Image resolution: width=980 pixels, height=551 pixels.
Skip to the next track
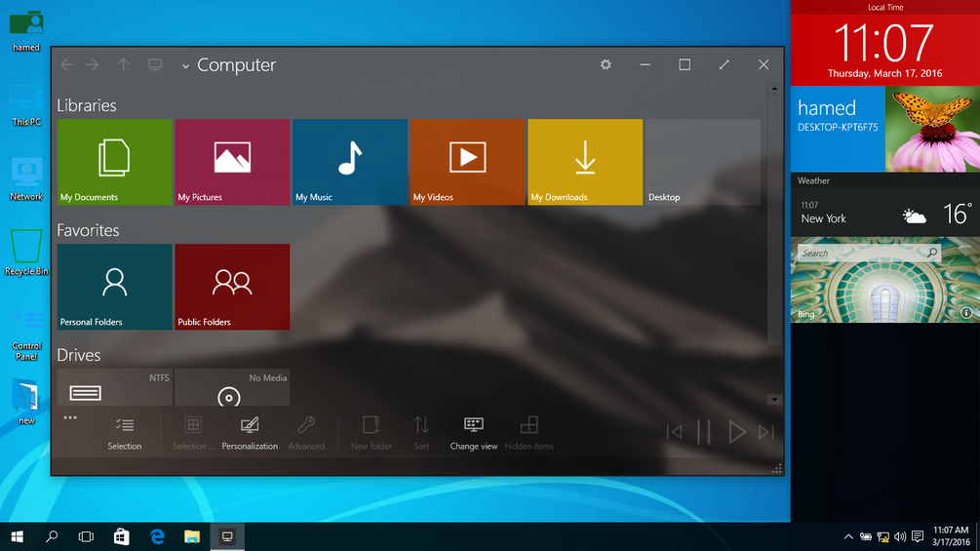[x=766, y=432]
